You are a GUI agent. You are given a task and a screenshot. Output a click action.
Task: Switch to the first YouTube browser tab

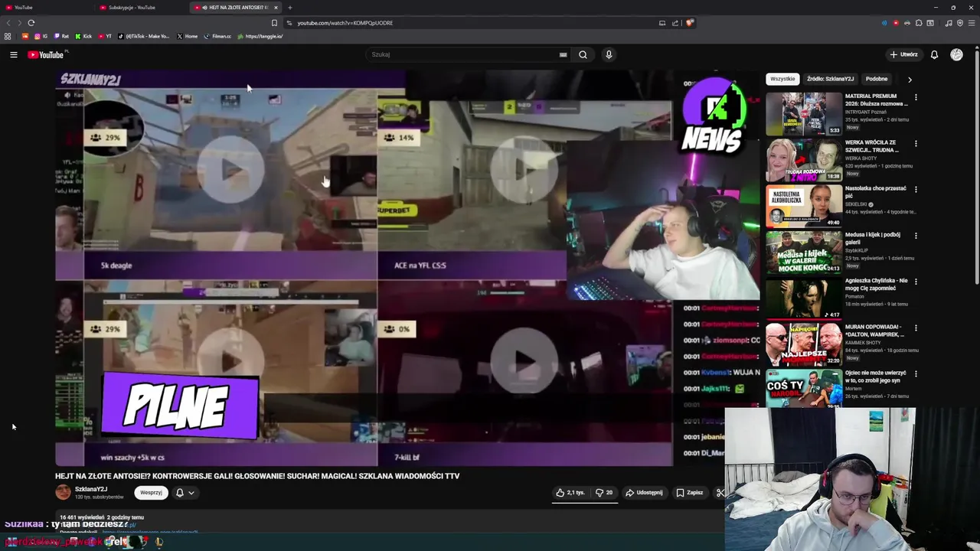pos(46,8)
